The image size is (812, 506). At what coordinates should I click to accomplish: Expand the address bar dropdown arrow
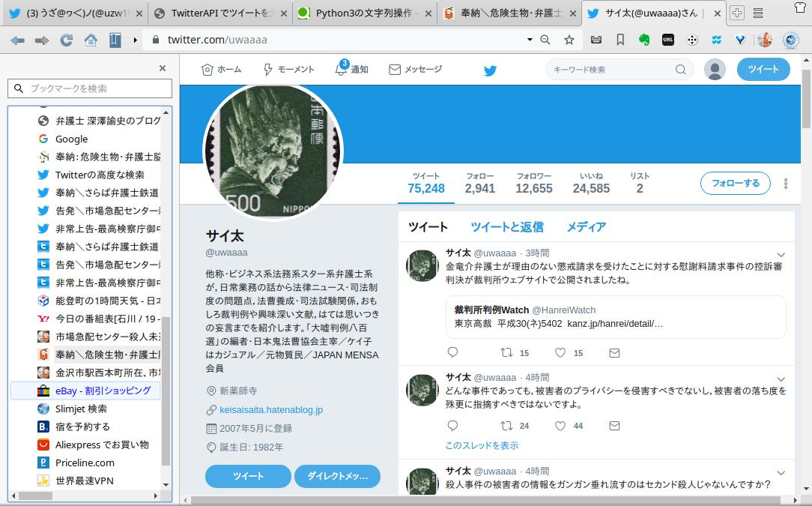[530, 40]
